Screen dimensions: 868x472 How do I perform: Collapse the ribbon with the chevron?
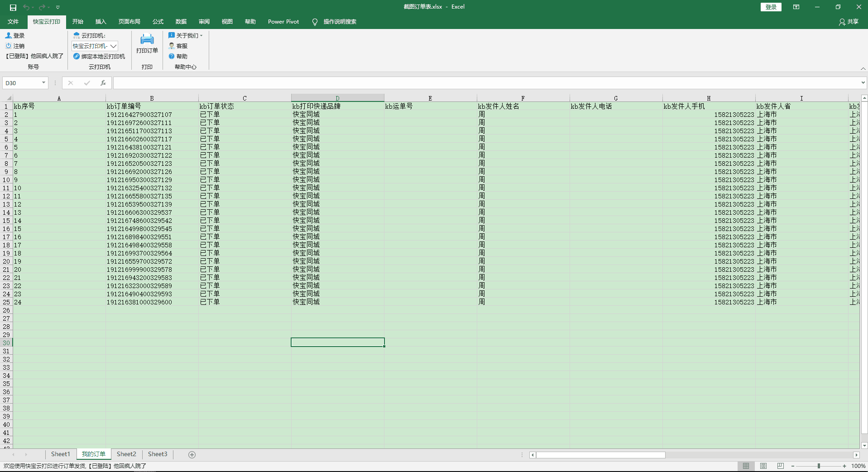click(863, 68)
